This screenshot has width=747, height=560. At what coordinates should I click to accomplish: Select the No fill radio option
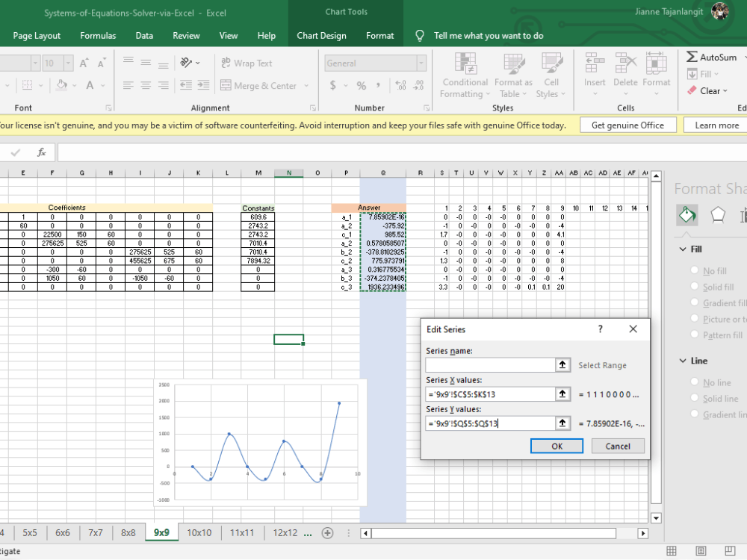pos(694,270)
